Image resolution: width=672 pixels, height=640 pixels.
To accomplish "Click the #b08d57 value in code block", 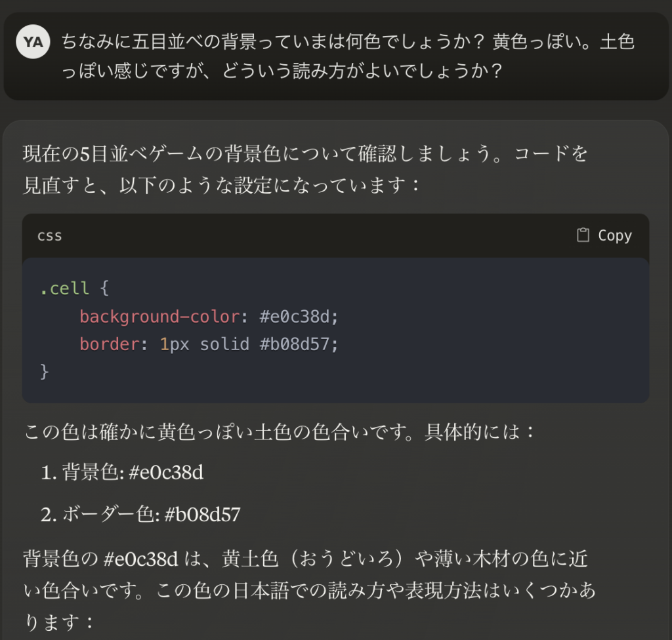I will pos(295,344).
